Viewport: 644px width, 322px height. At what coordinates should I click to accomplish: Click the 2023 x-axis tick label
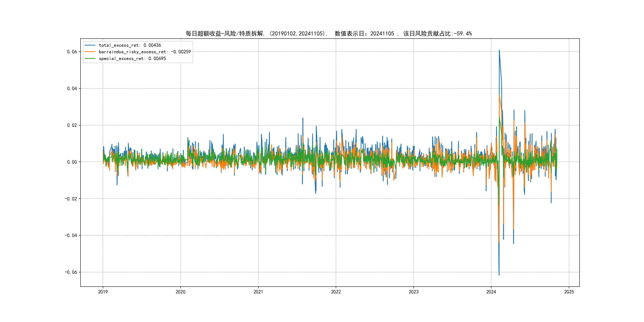(413, 292)
